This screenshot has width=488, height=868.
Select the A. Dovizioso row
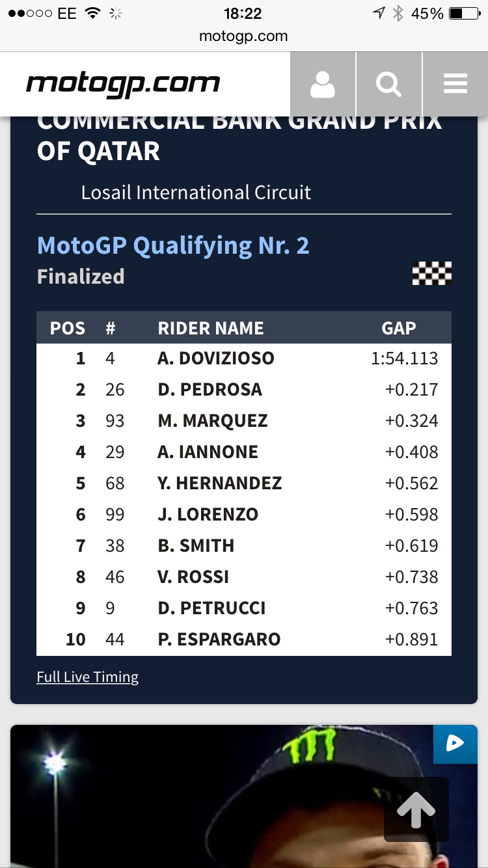click(243, 359)
